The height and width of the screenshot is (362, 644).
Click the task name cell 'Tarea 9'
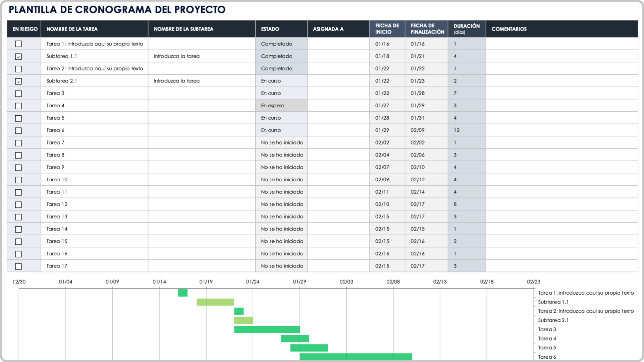tap(95, 167)
